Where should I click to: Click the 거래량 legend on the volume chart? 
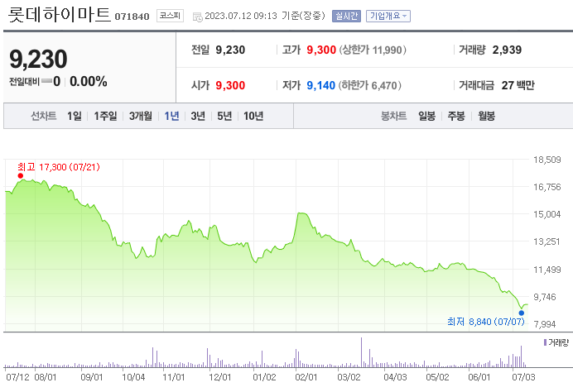coord(556,342)
